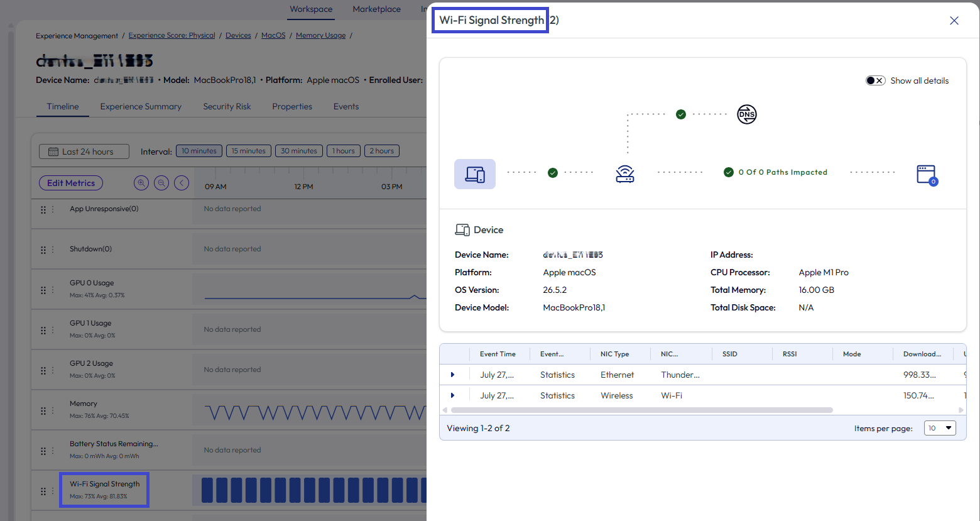Select 2 hours interval
The image size is (980, 521).
(x=382, y=151)
